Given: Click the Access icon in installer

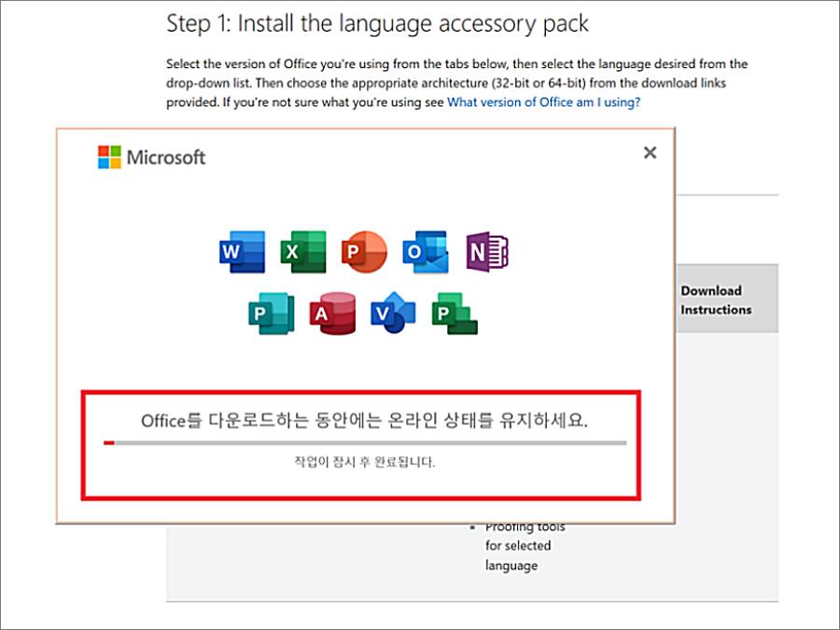Looking at the screenshot, I should (x=332, y=314).
